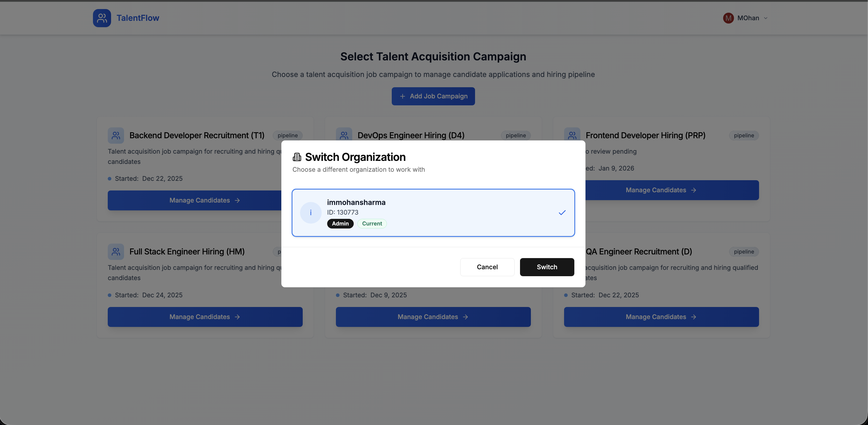Click the pipeline badge on DevOps Engineer Hiring

coord(515,136)
